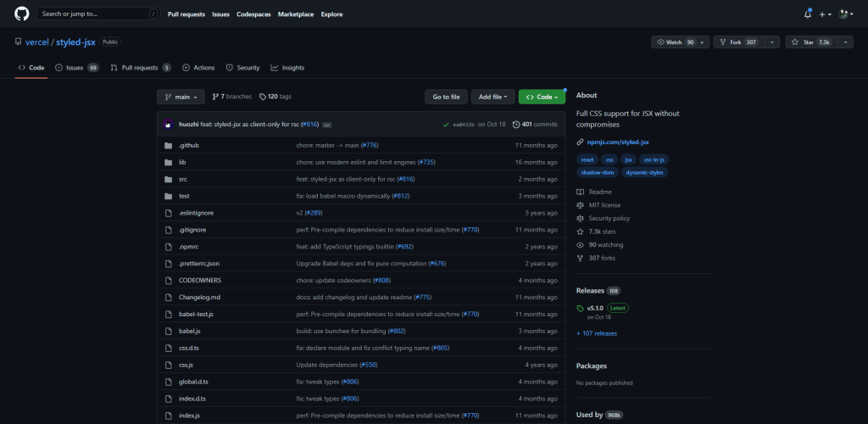Screen dimensions: 868x424
Task: Open Codespaces in top navigation
Action: [253, 14]
